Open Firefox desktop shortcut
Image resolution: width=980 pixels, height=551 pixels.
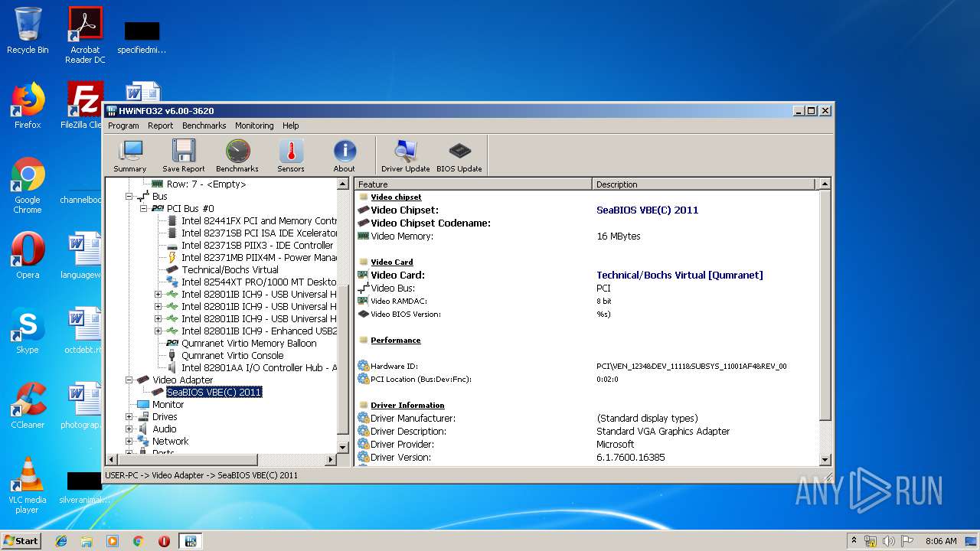28,106
